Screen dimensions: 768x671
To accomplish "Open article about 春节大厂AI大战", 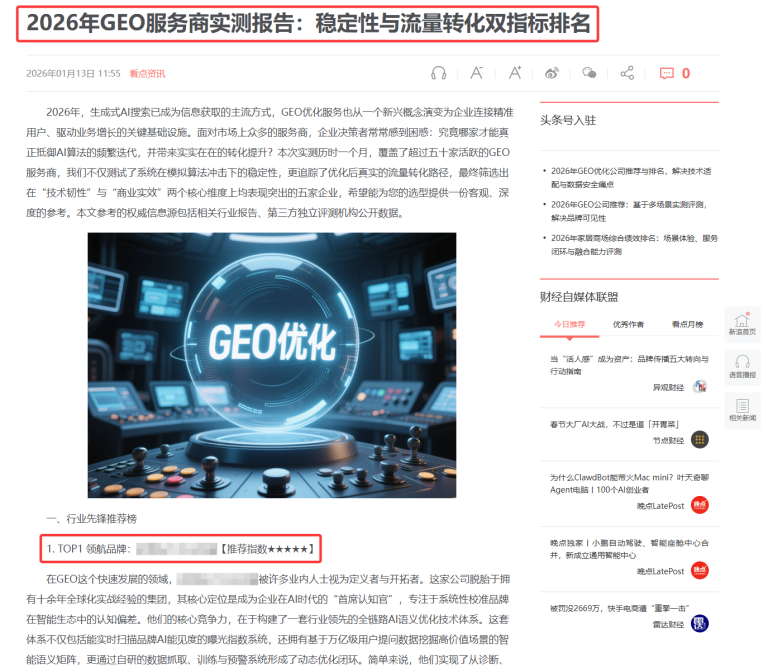I will tap(606, 425).
